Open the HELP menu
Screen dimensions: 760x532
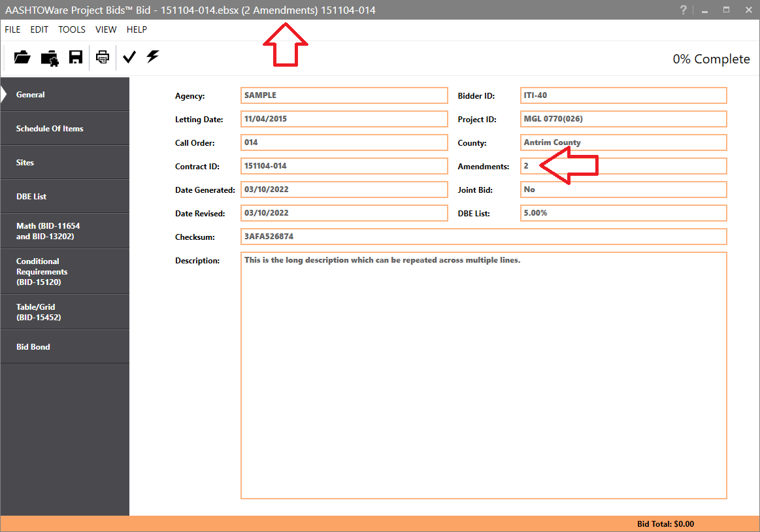coord(137,29)
